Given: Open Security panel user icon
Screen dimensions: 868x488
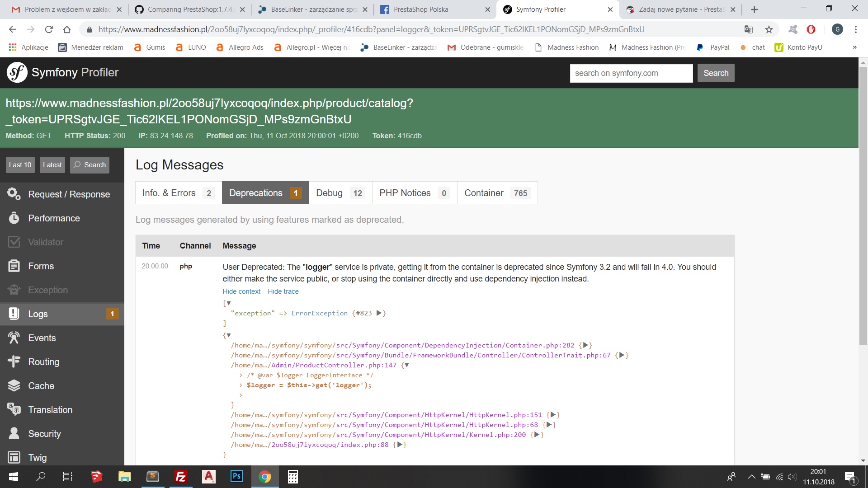Looking at the screenshot, I should pyautogui.click(x=14, y=434).
